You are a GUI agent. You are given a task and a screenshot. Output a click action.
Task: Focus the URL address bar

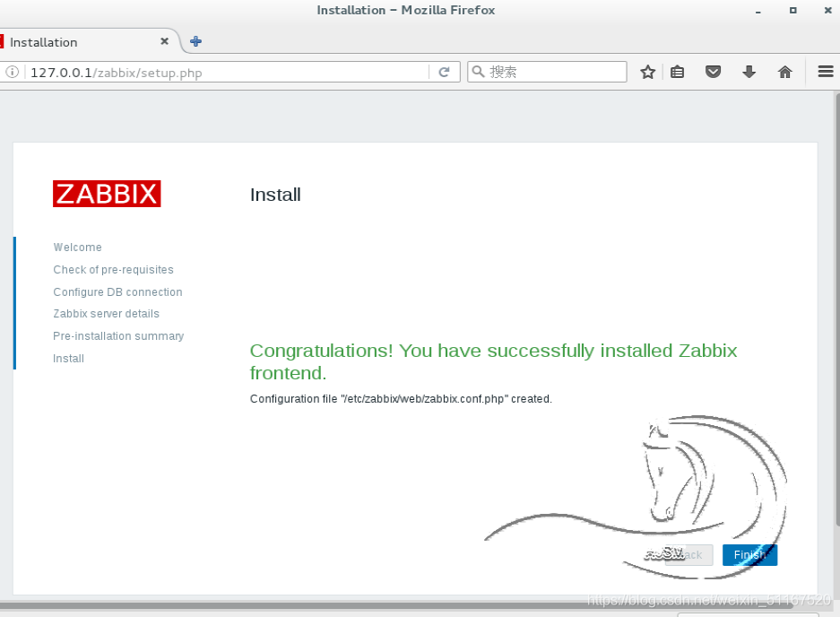pos(228,73)
